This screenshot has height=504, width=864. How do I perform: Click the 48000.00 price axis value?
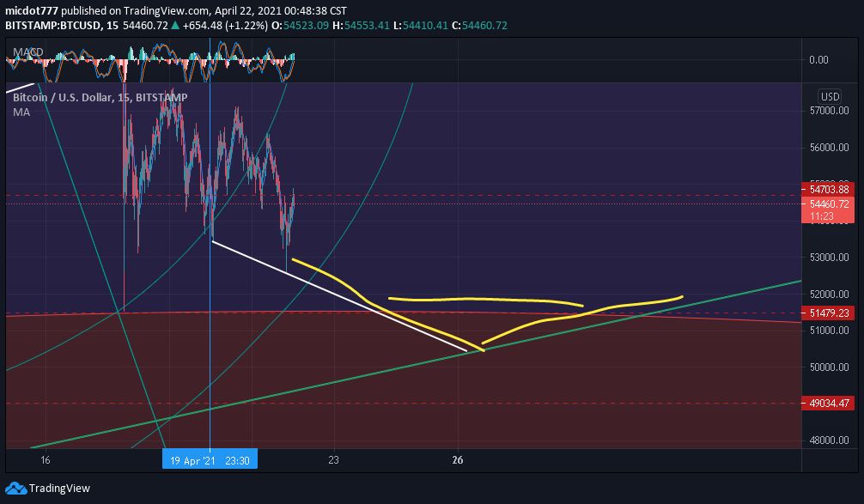(829, 440)
